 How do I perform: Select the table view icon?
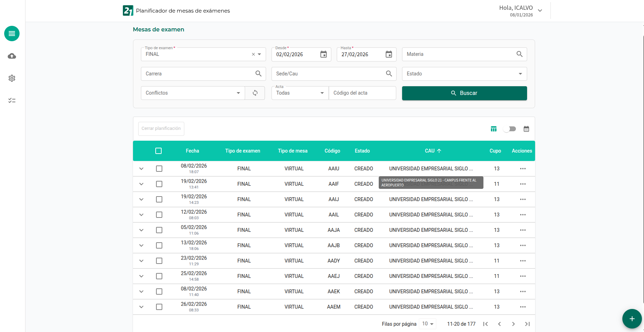[x=493, y=129]
